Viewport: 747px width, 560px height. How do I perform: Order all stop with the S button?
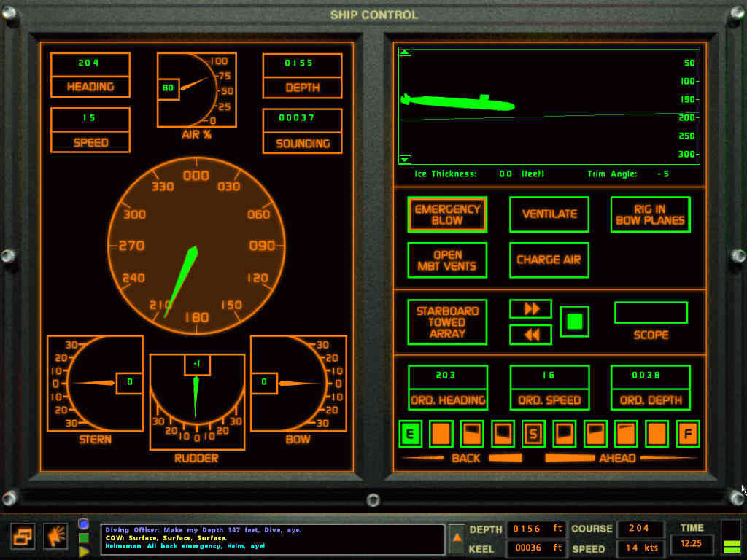coord(533,434)
